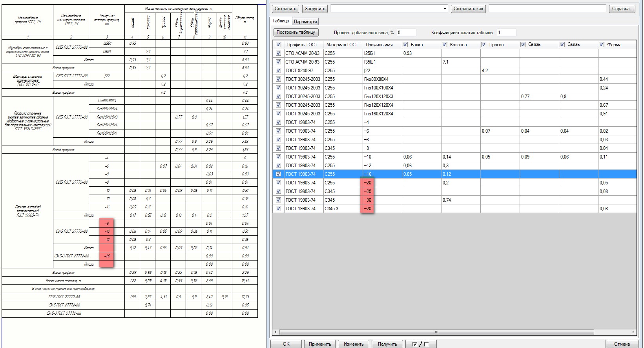
Task: Click the Загрузить button
Action: [x=315, y=9]
